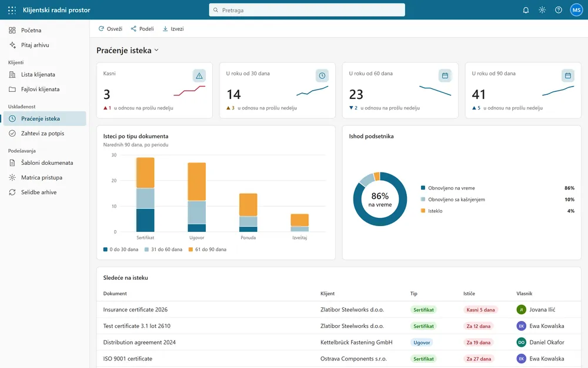
Task: Open the app launcher grid icon
Action: tap(12, 10)
